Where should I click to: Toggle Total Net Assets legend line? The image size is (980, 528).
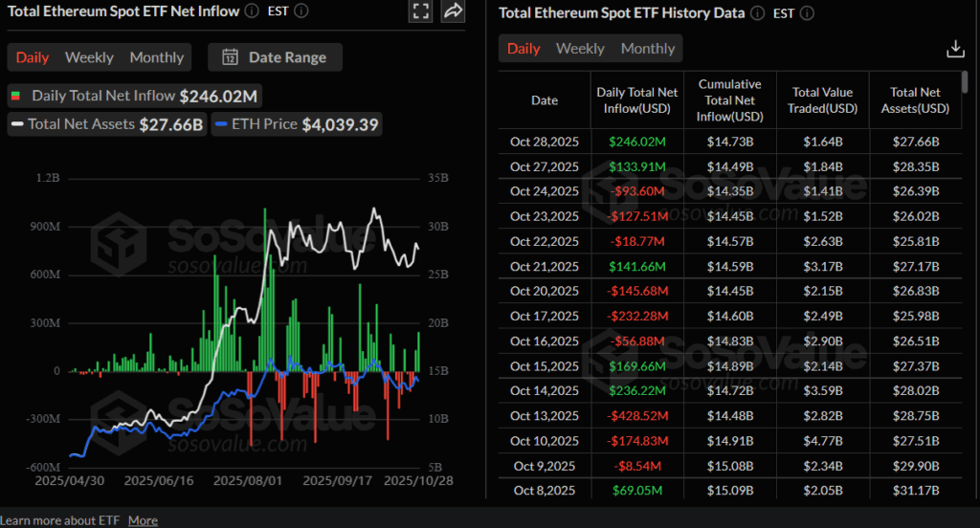[107, 124]
